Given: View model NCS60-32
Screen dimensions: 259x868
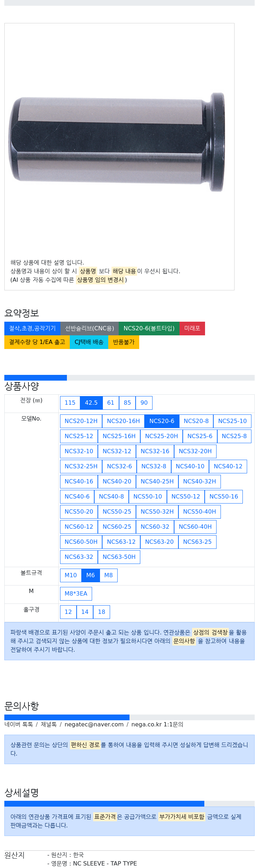Looking at the screenshot, I should tap(155, 527).
